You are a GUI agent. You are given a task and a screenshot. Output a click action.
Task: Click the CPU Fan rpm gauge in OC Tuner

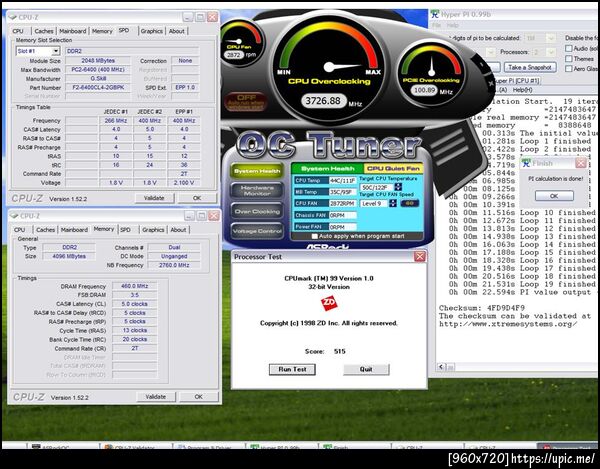[240, 43]
